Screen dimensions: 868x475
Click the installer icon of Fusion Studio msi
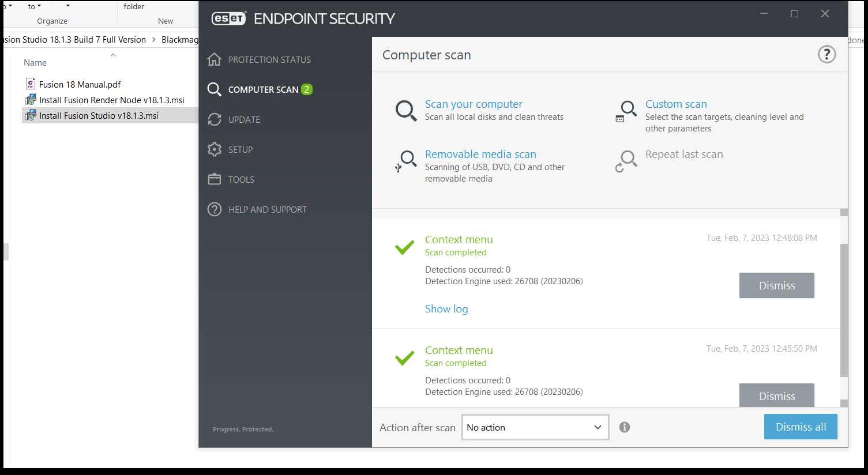coord(31,115)
